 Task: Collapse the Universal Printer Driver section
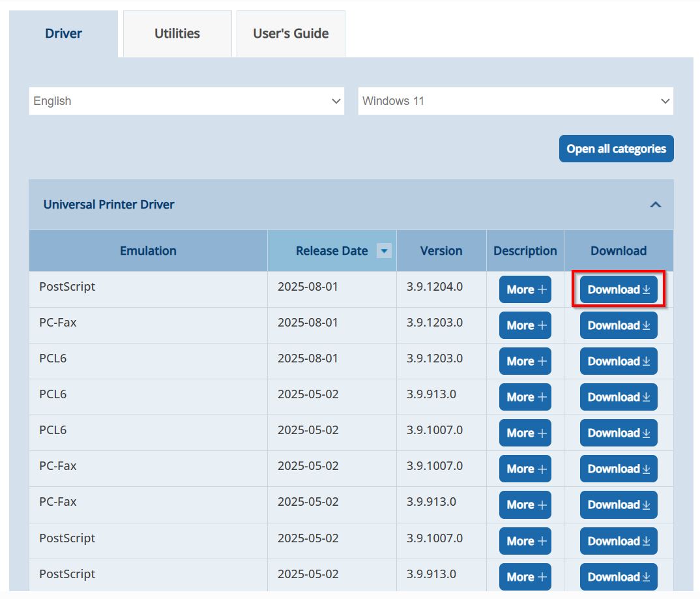coord(655,205)
